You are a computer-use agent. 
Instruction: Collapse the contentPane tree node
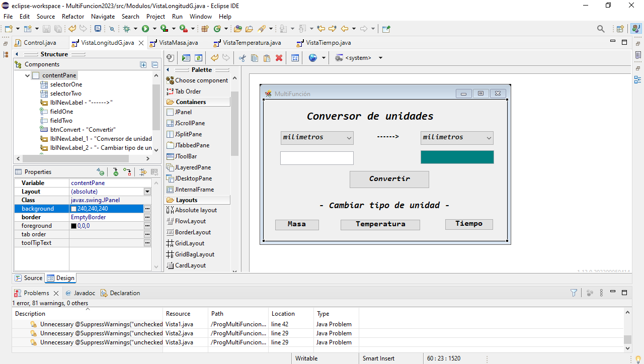[x=28, y=75]
